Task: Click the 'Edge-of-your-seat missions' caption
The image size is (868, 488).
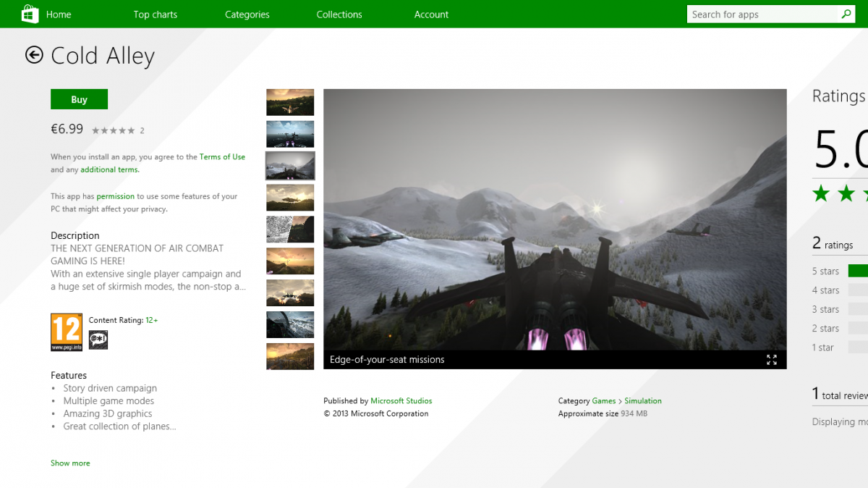Action: [387, 360]
